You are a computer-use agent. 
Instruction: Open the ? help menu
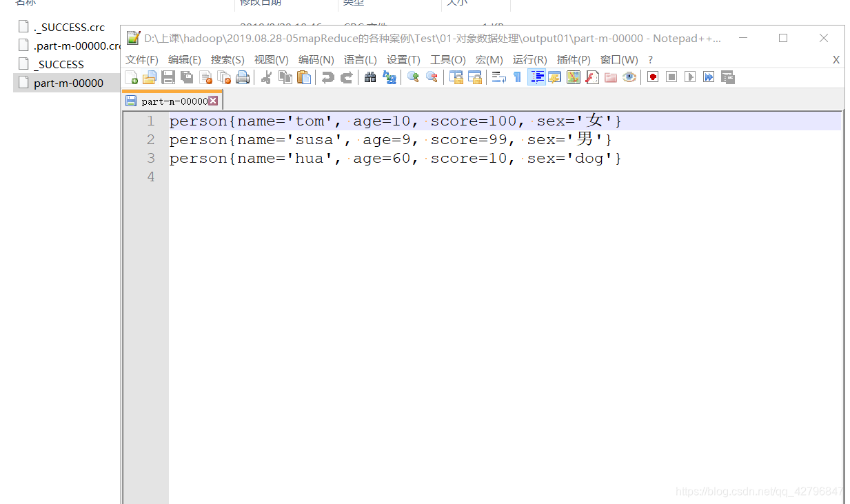click(x=650, y=60)
